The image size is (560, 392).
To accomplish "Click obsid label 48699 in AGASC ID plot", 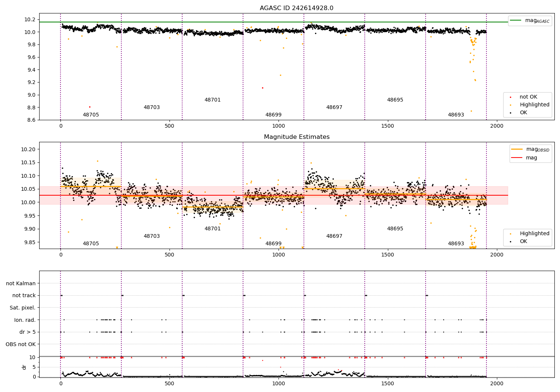I will pos(273,115).
